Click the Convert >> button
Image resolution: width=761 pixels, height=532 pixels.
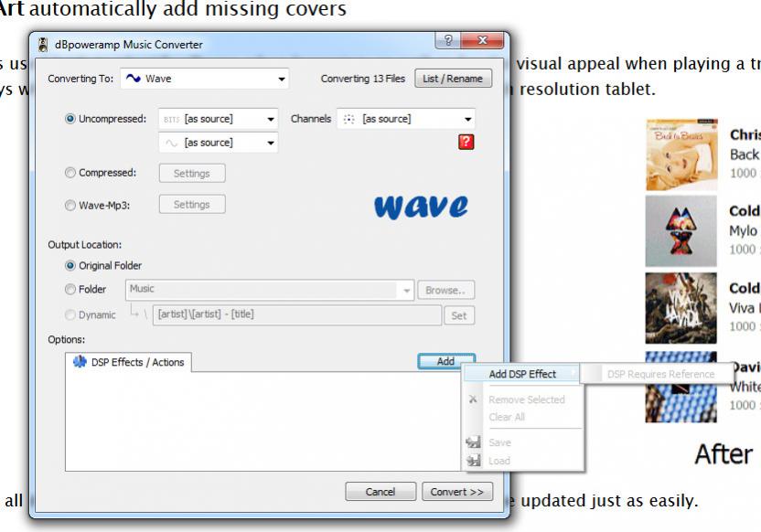click(457, 491)
